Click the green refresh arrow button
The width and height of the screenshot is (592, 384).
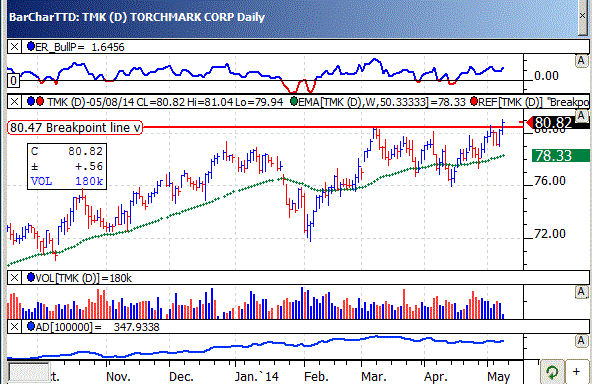click(552, 372)
